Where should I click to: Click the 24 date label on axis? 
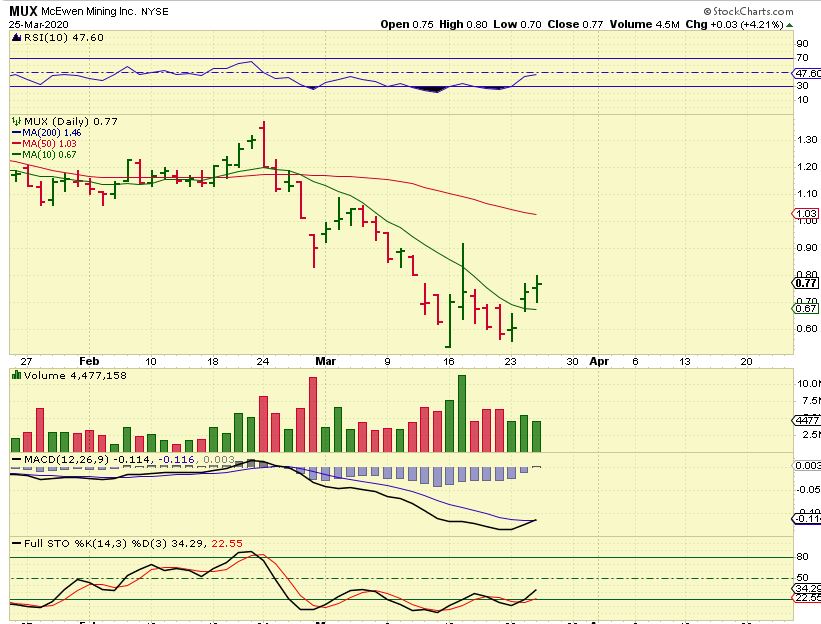pos(263,361)
